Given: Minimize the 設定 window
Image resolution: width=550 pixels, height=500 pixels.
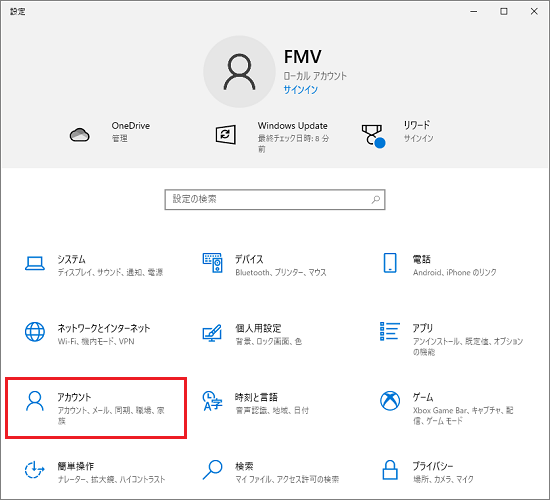Looking at the screenshot, I should 474,12.
